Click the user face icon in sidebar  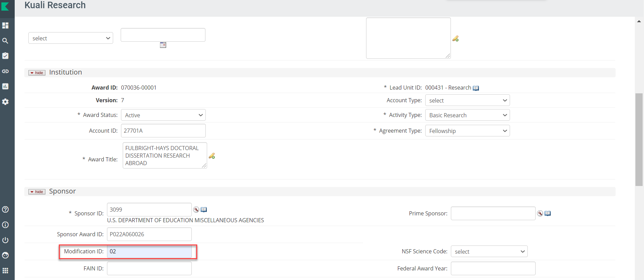point(5,255)
